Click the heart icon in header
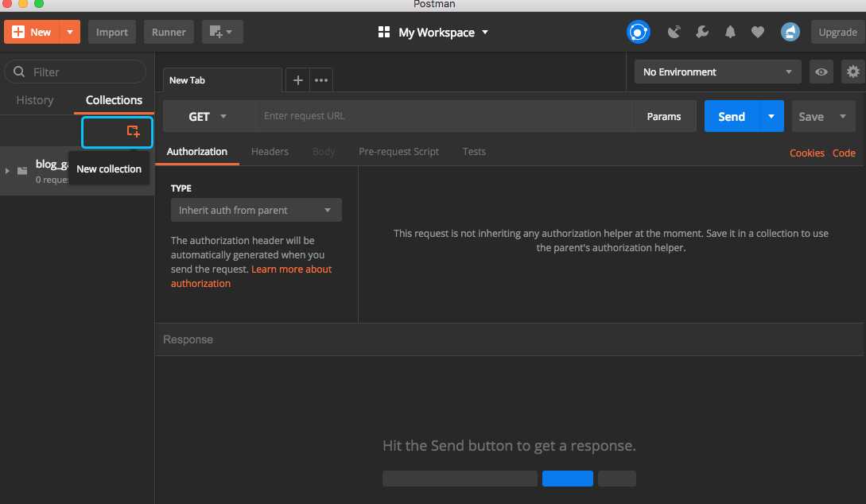Image resolution: width=866 pixels, height=504 pixels. click(x=758, y=32)
